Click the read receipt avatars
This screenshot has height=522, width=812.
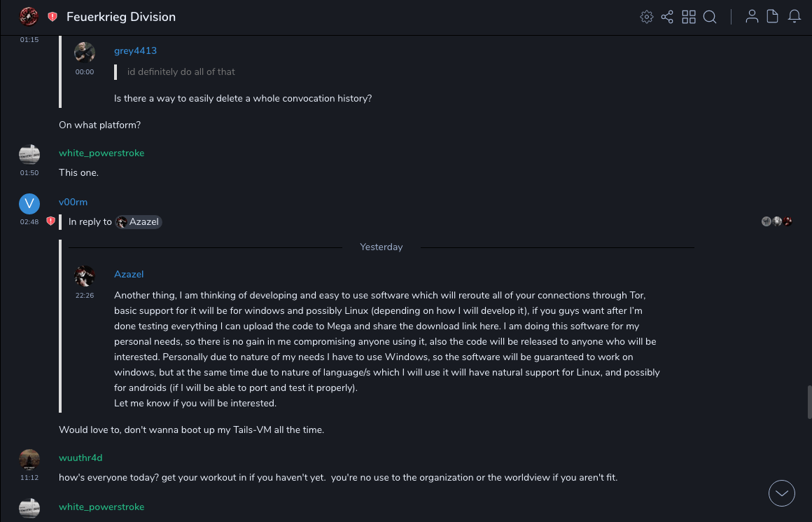tap(777, 221)
